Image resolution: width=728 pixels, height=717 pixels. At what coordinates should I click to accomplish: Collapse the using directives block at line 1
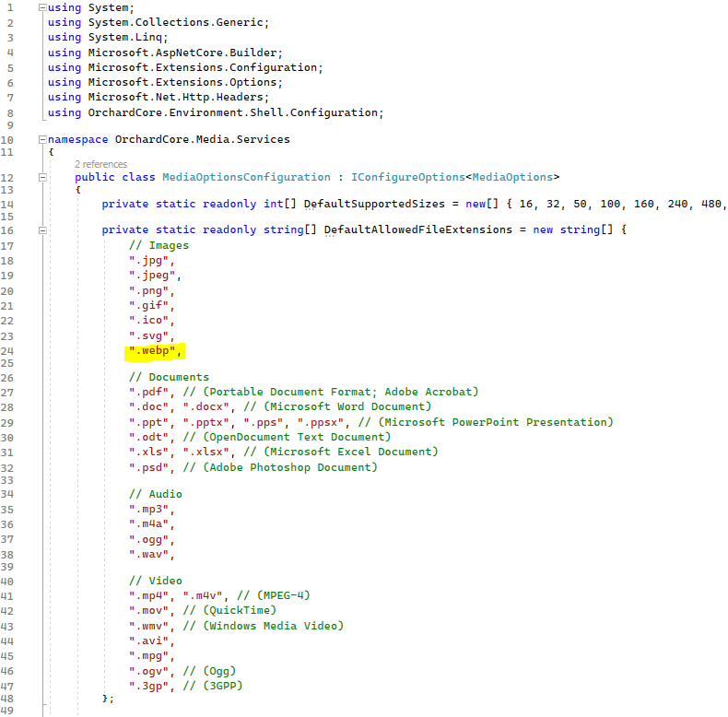point(42,7)
